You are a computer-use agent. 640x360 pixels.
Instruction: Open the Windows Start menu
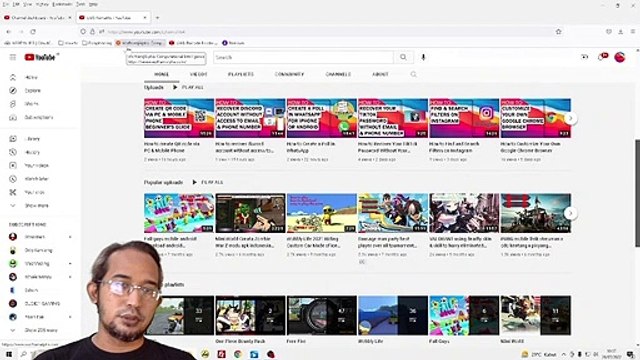click(x=9, y=354)
